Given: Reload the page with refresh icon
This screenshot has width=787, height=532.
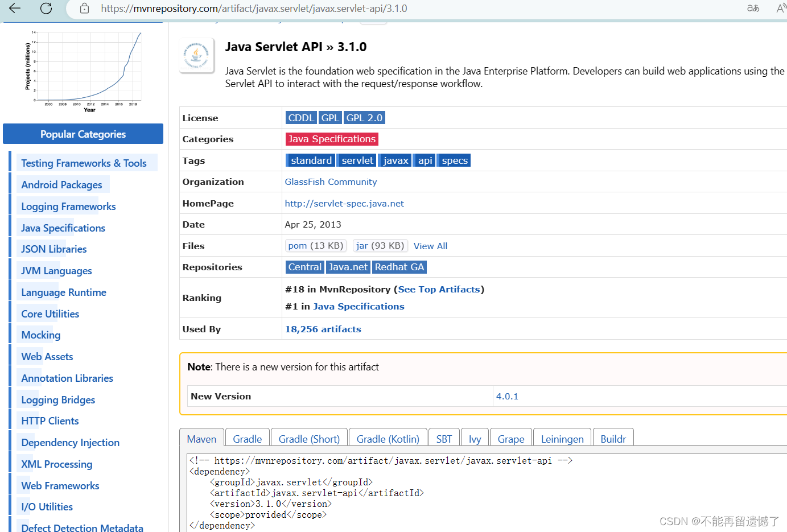Looking at the screenshot, I should pyautogui.click(x=46, y=8).
